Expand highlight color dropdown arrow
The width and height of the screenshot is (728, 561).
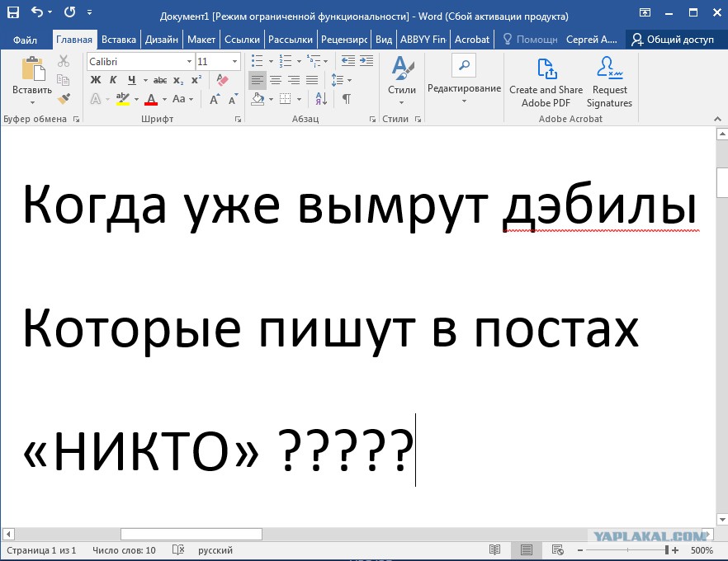click(136, 99)
